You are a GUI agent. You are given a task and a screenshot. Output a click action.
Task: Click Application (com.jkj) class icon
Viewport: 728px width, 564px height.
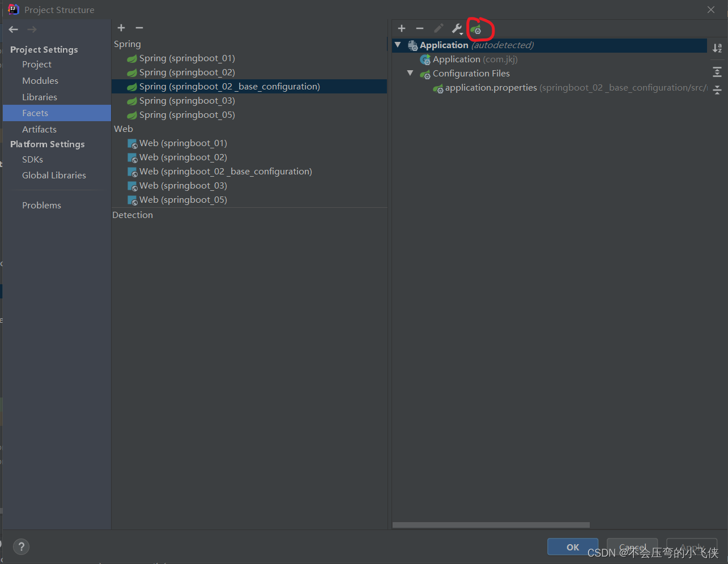coord(425,59)
